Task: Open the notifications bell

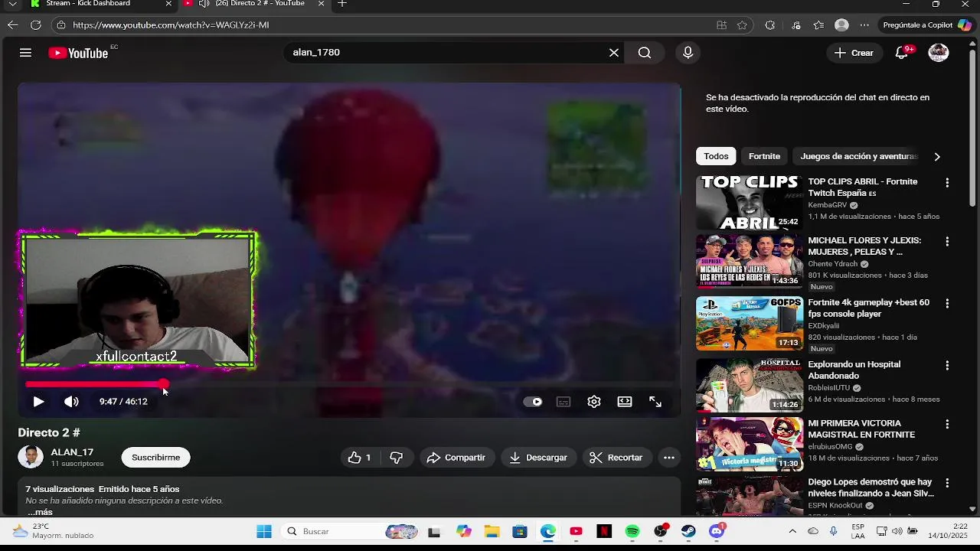Action: [902, 53]
